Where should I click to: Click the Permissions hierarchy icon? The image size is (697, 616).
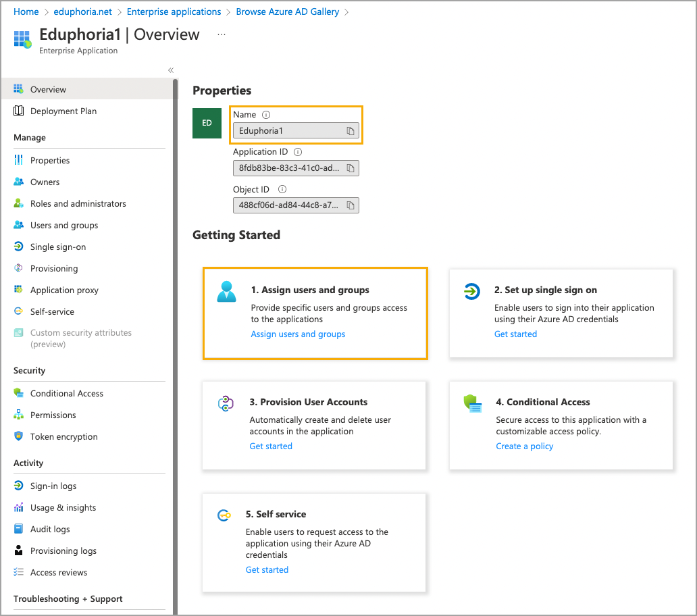(18, 415)
